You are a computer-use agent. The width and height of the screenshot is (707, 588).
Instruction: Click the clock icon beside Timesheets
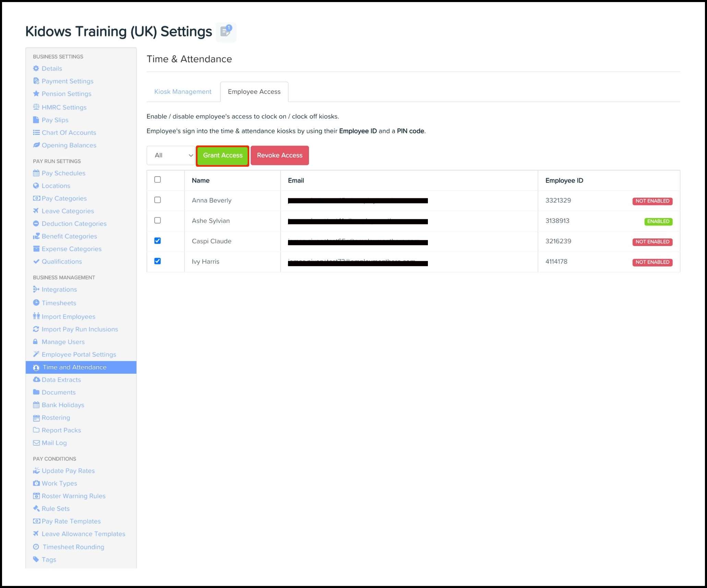pyautogui.click(x=36, y=303)
